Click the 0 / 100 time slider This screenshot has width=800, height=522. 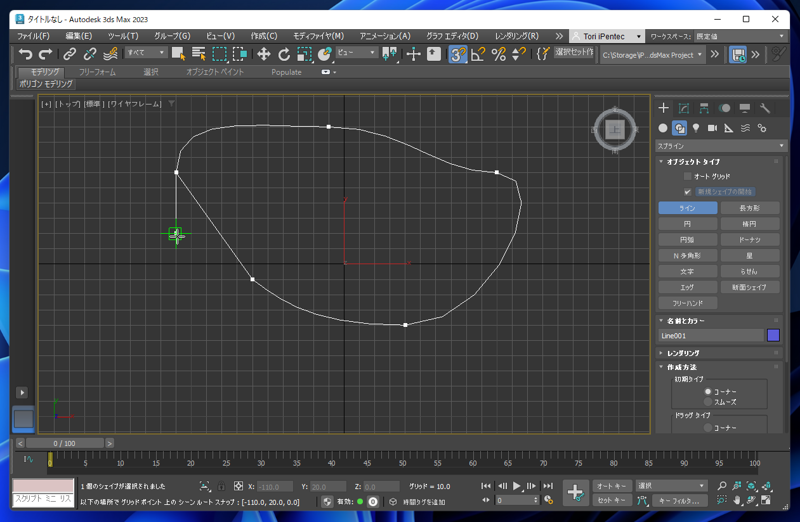click(x=65, y=443)
